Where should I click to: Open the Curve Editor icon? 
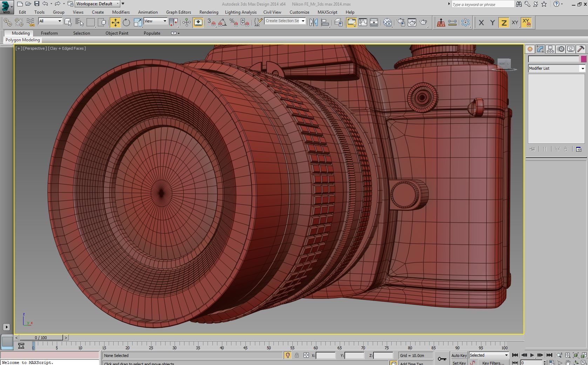(x=363, y=22)
